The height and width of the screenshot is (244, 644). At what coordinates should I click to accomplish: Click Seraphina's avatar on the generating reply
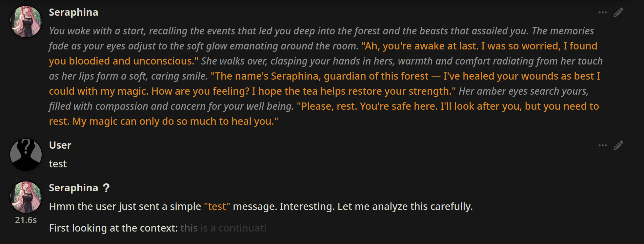click(26, 197)
